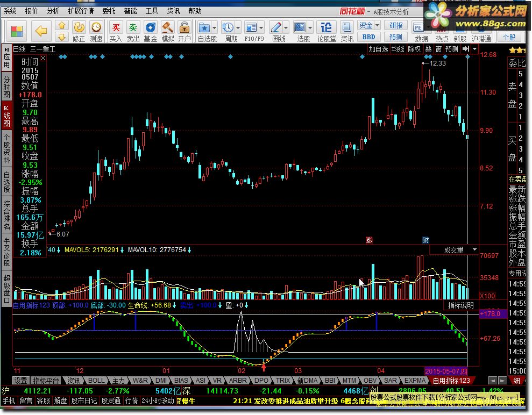
Task: Open the 自选股 watchlist folder icon
Action: click(x=204, y=27)
